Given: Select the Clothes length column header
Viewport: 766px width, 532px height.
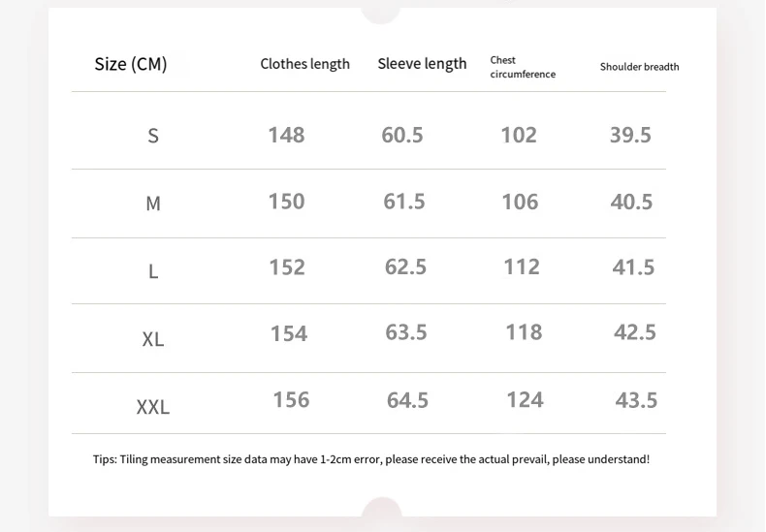Looking at the screenshot, I should pyautogui.click(x=304, y=65).
